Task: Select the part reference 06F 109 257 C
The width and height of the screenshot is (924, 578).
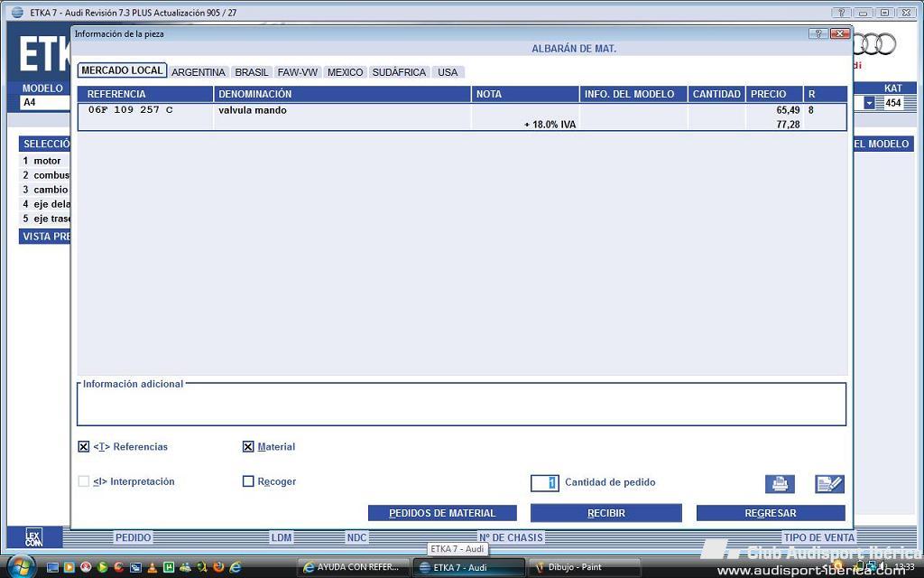Action: (x=131, y=110)
